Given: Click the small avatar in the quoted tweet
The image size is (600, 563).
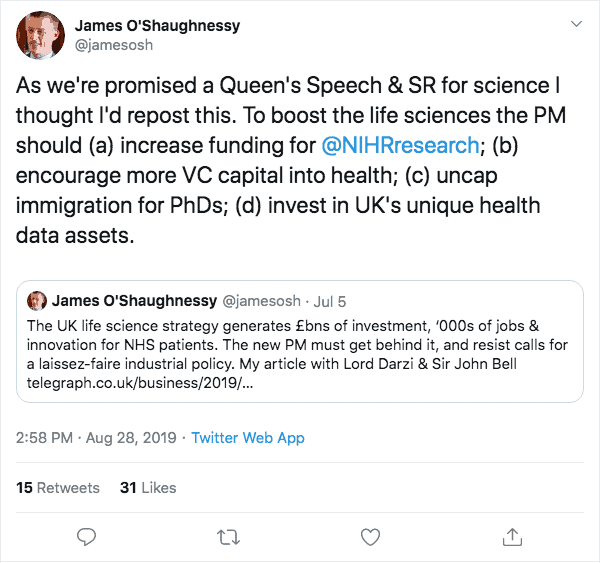Looking at the screenshot, I should pyautogui.click(x=38, y=301).
